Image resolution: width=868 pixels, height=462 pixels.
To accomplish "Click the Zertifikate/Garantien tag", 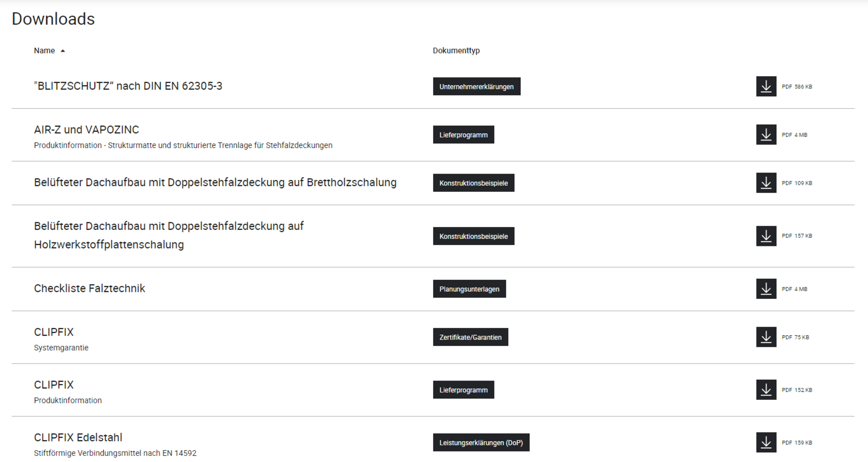I will [x=470, y=337].
